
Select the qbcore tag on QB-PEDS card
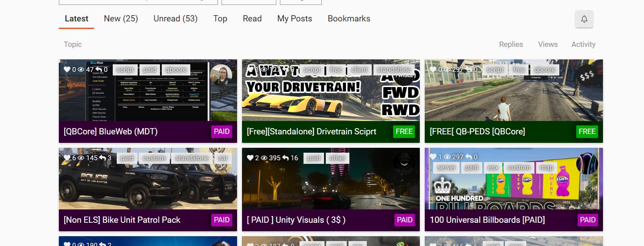tap(545, 70)
